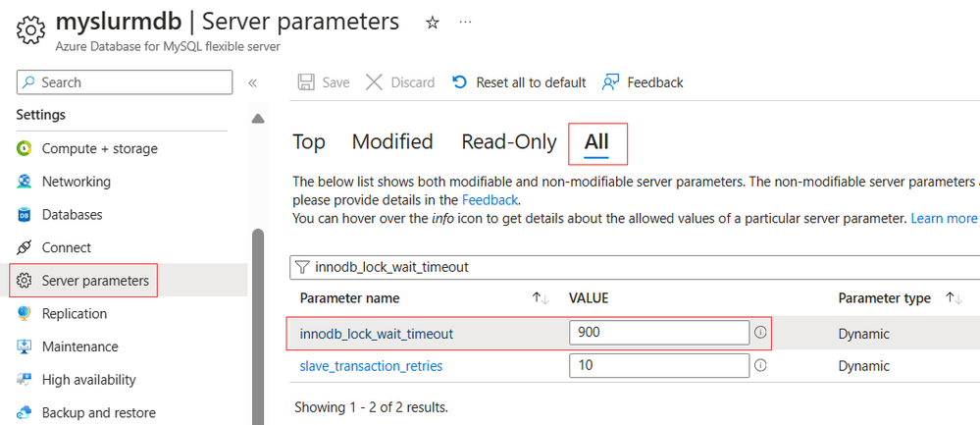
Task: Sort by Parameter name column arrows
Action: pyautogui.click(x=541, y=298)
